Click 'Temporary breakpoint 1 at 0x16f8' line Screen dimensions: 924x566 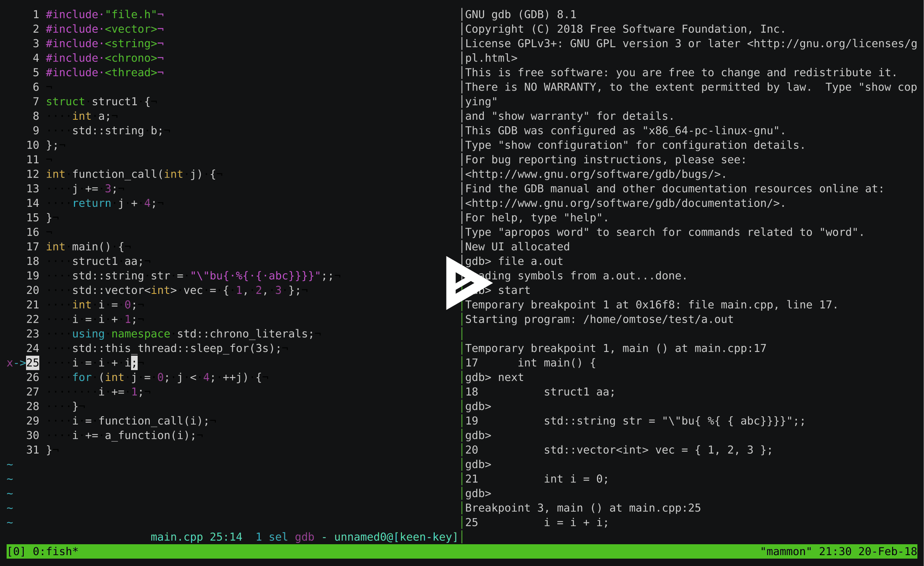[x=651, y=305]
